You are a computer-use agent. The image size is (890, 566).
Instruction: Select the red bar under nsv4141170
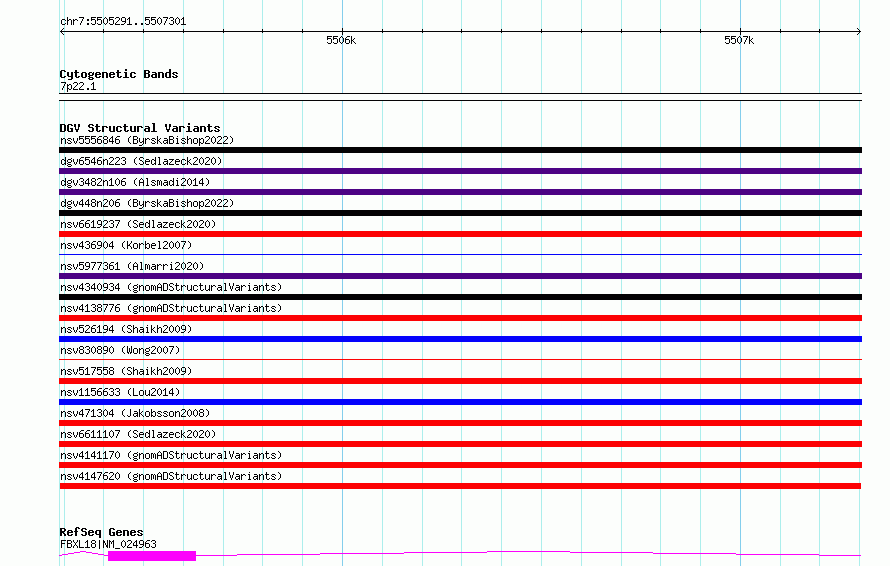pos(460,465)
